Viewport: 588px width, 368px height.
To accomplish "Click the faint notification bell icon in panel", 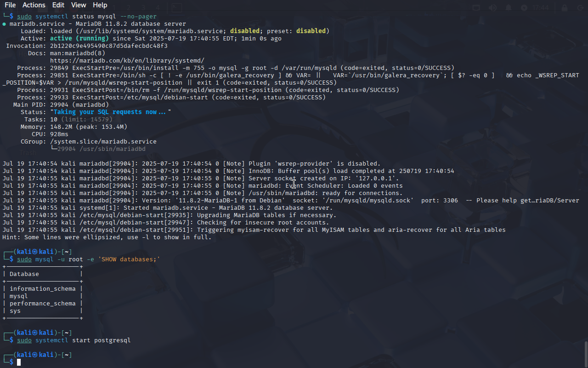I will click(509, 8).
